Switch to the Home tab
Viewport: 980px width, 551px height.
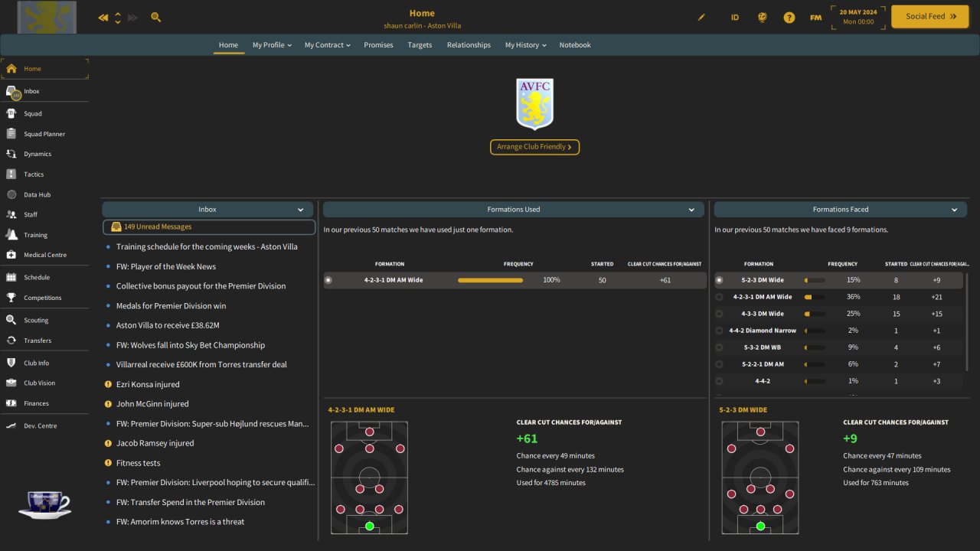[x=228, y=45]
